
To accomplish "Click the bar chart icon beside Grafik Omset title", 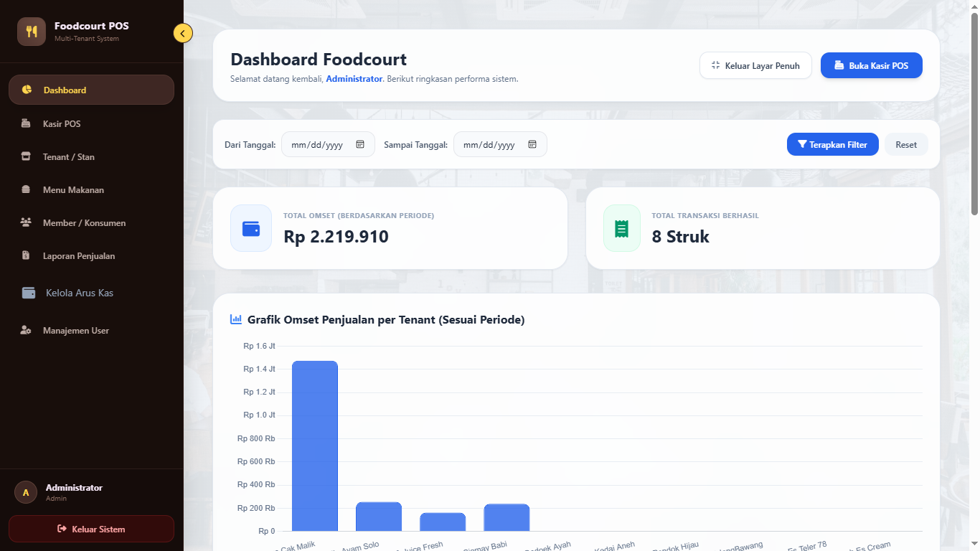I will pyautogui.click(x=236, y=319).
